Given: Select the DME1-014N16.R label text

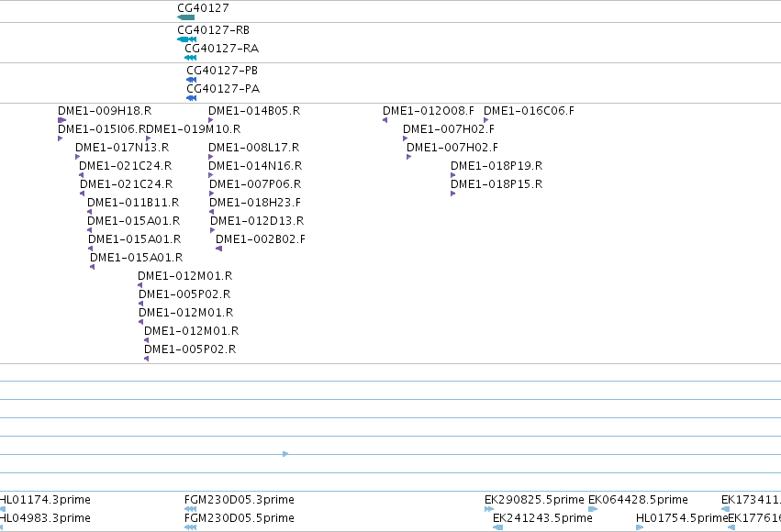Looking at the screenshot, I should coord(255,166).
